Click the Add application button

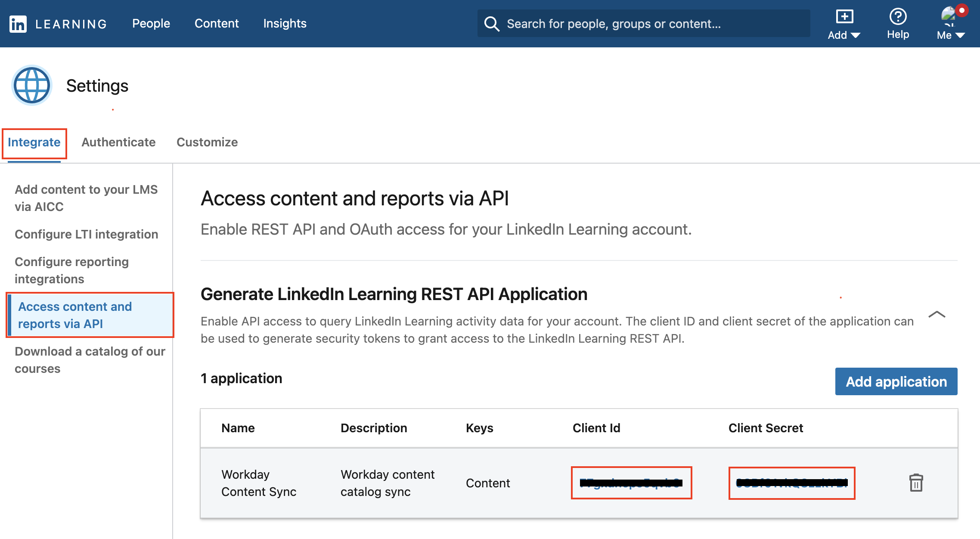896,381
